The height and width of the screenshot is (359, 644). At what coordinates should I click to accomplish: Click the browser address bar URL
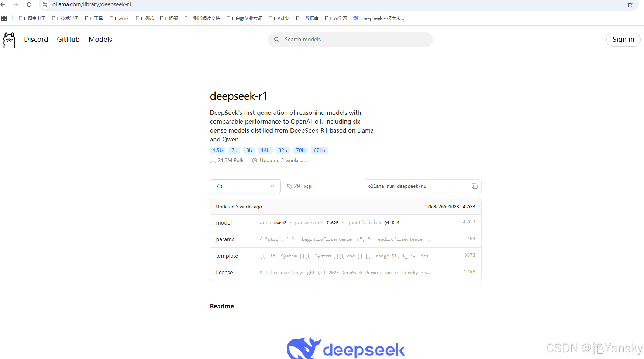pos(92,4)
